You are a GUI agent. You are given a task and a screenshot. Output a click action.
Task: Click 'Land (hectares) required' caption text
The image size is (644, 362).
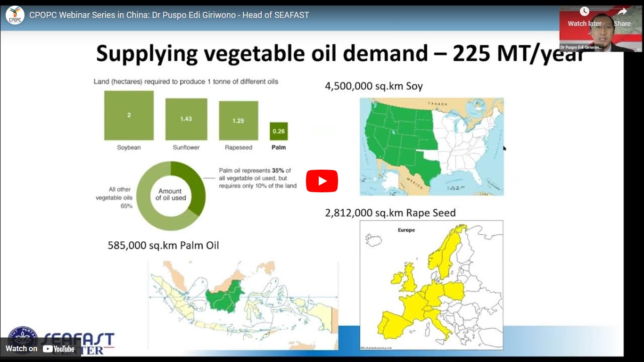click(186, 82)
